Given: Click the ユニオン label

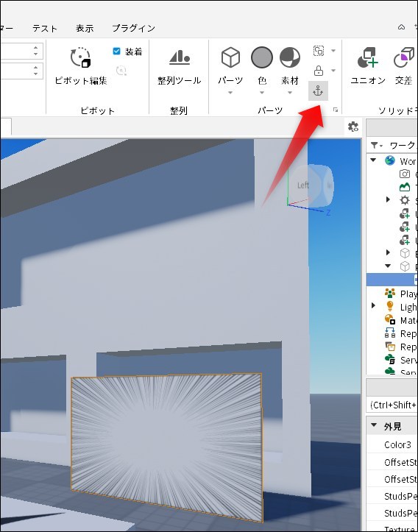Looking at the screenshot, I should coord(368,80).
